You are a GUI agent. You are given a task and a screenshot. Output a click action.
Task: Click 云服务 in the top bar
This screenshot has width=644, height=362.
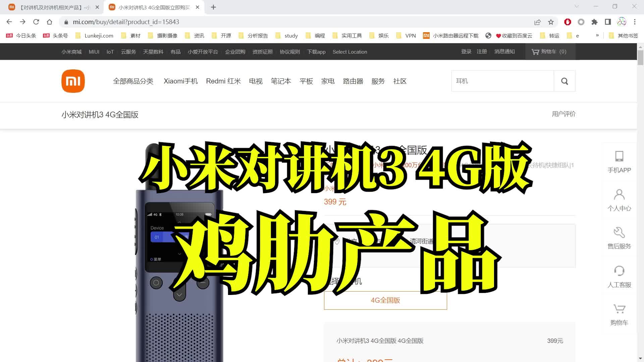click(x=128, y=52)
